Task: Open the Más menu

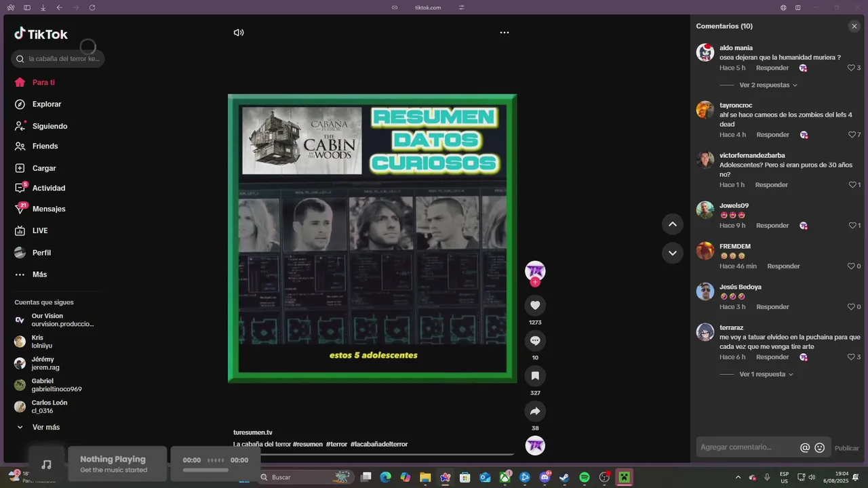Action: tap(39, 274)
